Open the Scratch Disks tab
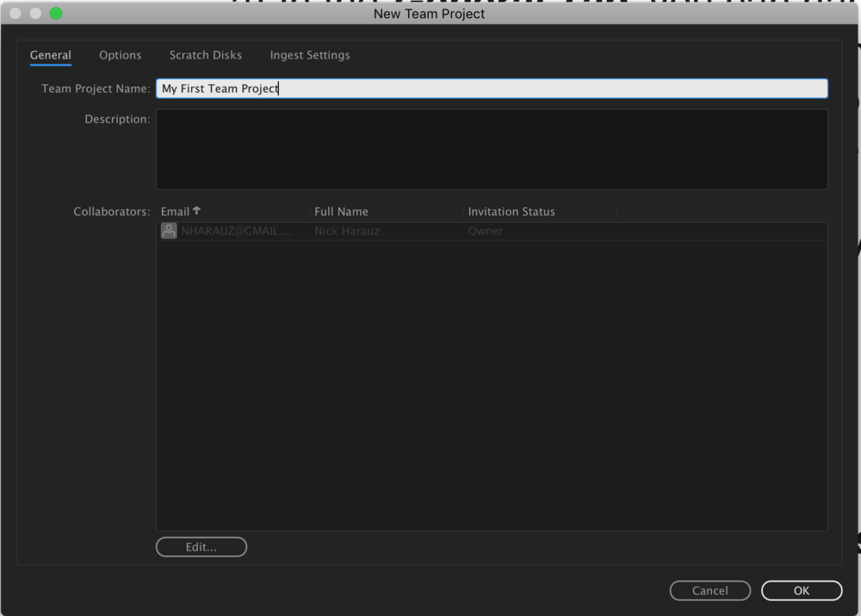The height and width of the screenshot is (616, 861). tap(205, 54)
